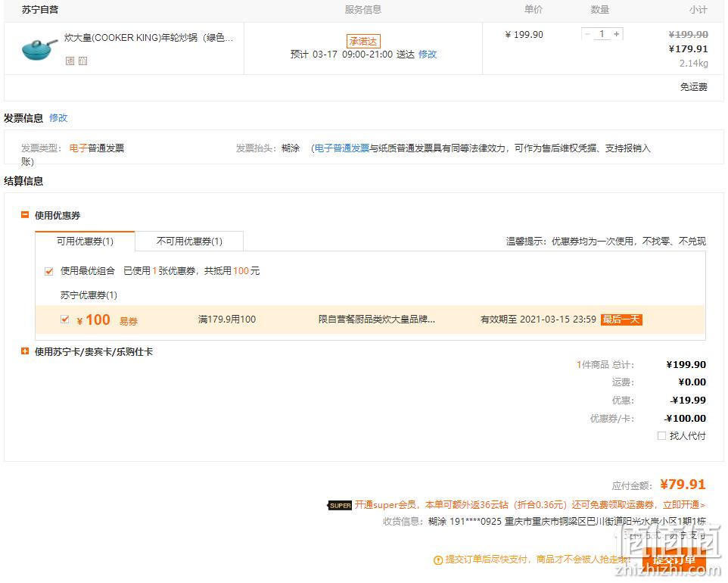Click the discounted subtotal ¥179.91
The height and width of the screenshot is (583, 728).
688,48
